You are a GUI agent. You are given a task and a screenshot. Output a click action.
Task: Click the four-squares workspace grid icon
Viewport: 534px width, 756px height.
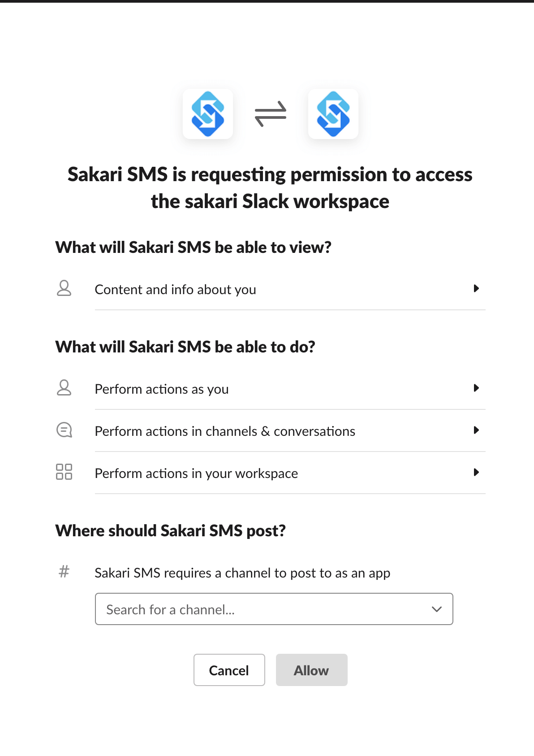pyautogui.click(x=64, y=472)
